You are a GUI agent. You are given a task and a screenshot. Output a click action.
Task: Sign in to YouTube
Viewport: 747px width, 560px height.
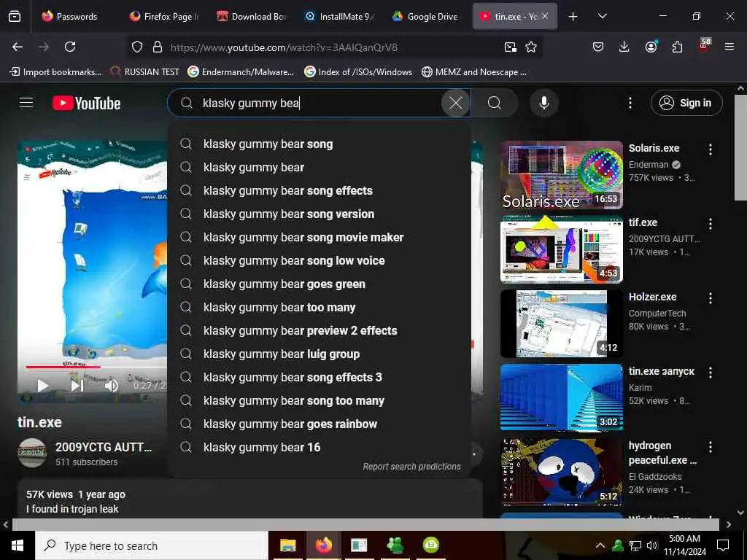tap(686, 103)
